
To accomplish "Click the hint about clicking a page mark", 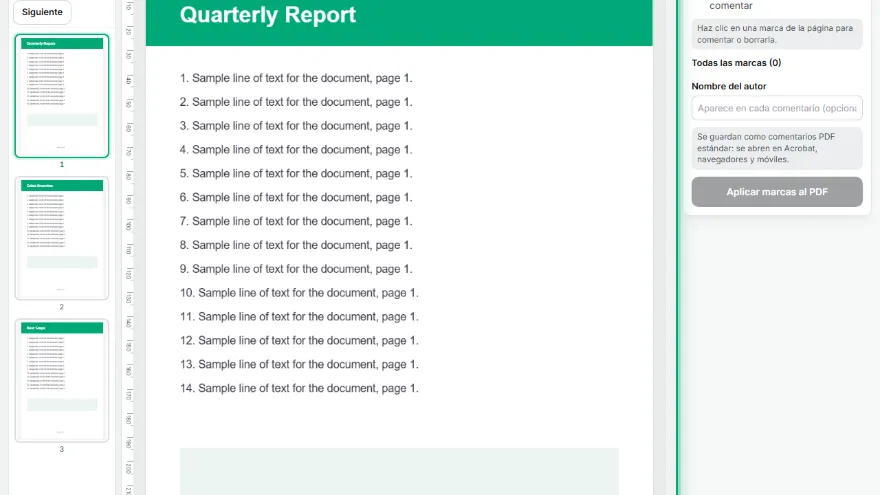I will [777, 34].
